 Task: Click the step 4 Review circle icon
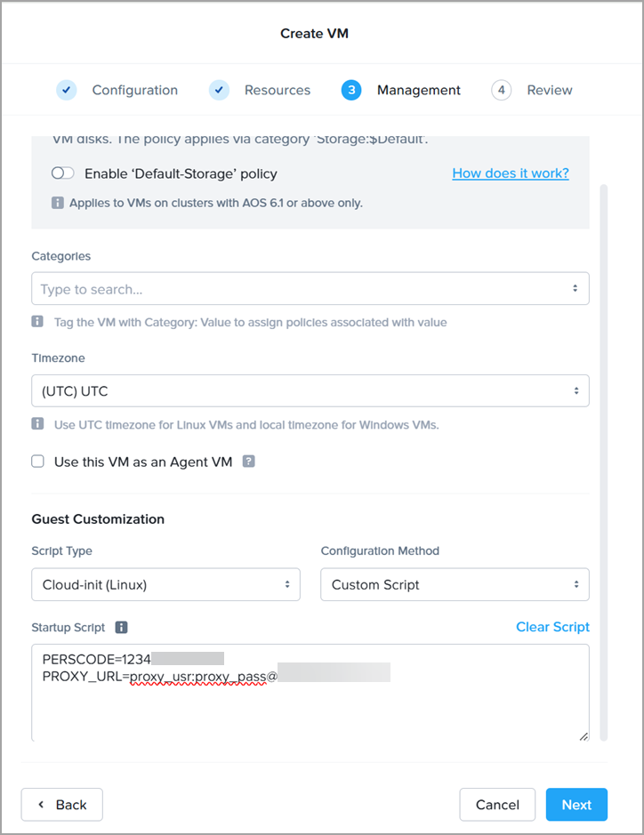click(x=502, y=90)
